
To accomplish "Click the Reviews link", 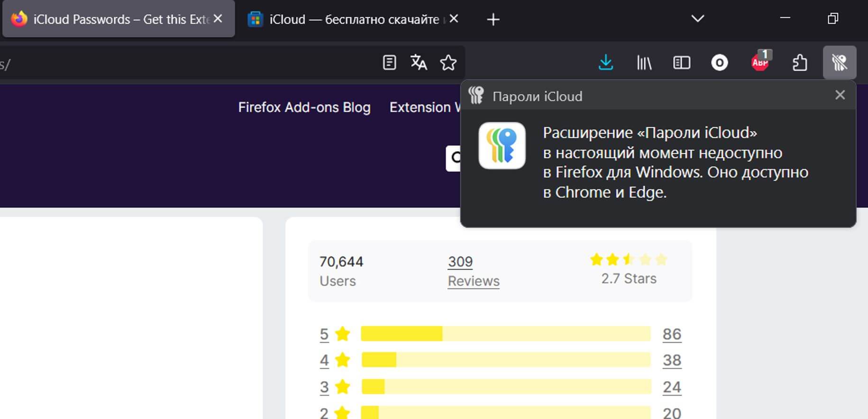I will (x=474, y=281).
